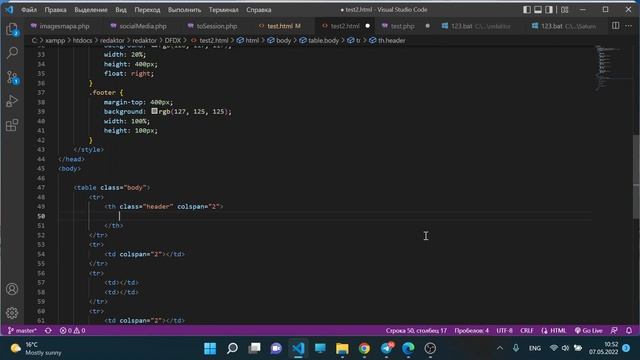Image resolution: width=640 pixels, height=360 pixels.
Task: Toggle secondary side bar layout icon
Action: click(549, 9)
